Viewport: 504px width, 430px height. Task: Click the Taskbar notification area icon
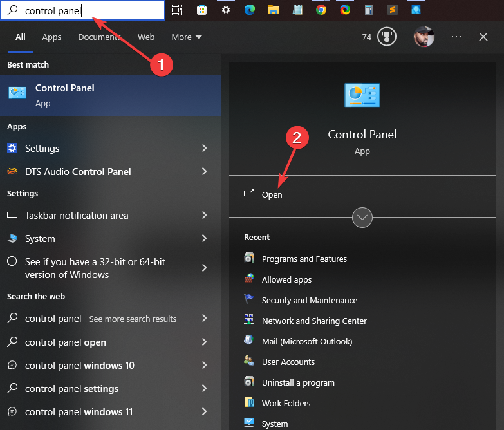(12, 215)
